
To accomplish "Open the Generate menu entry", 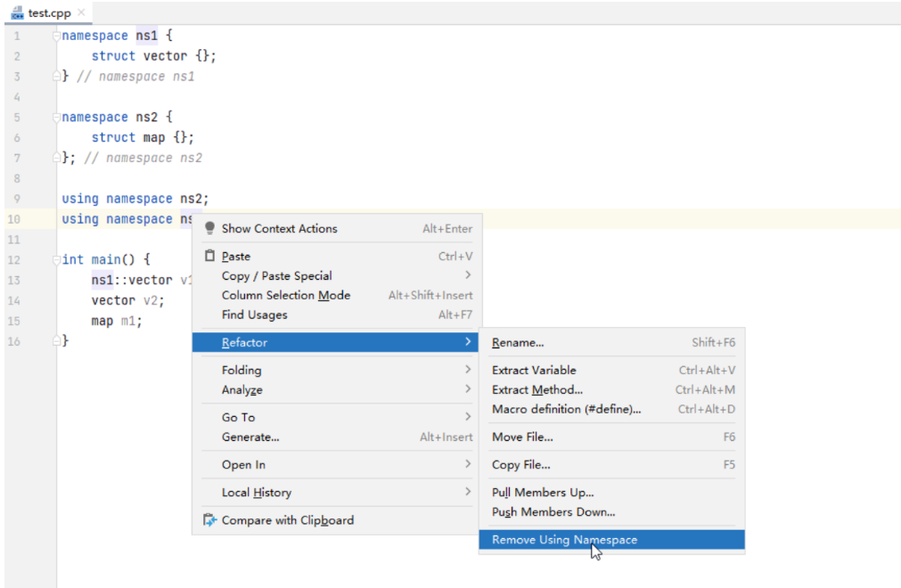I will coord(250,437).
